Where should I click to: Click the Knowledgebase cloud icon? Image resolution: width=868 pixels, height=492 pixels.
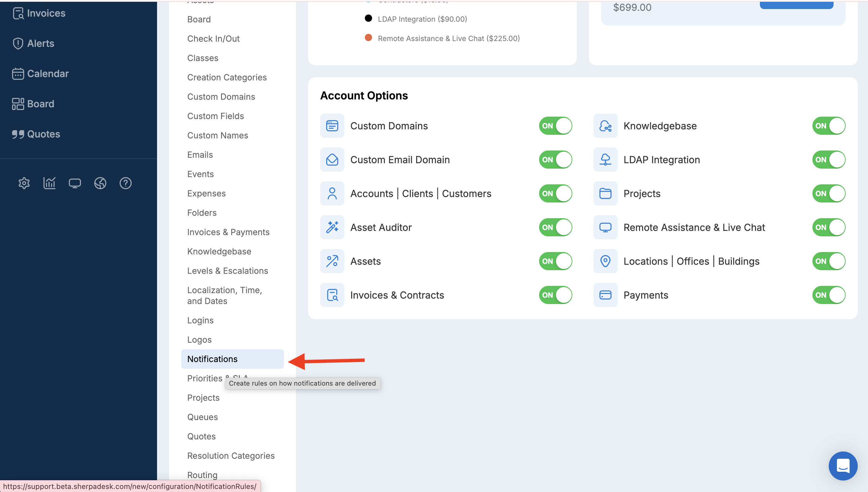click(605, 126)
